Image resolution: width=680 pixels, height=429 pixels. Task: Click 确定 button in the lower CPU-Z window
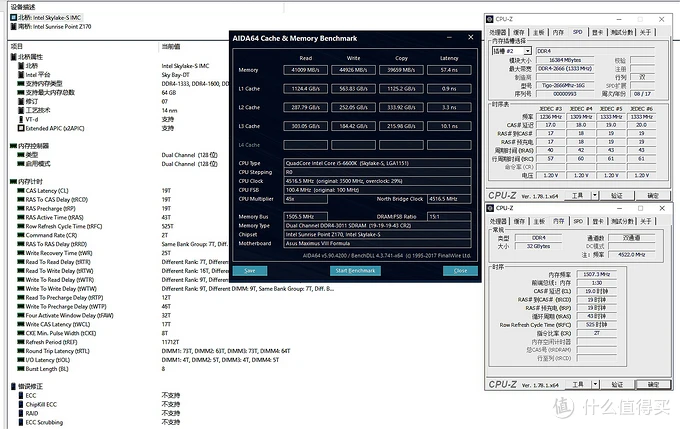point(653,384)
